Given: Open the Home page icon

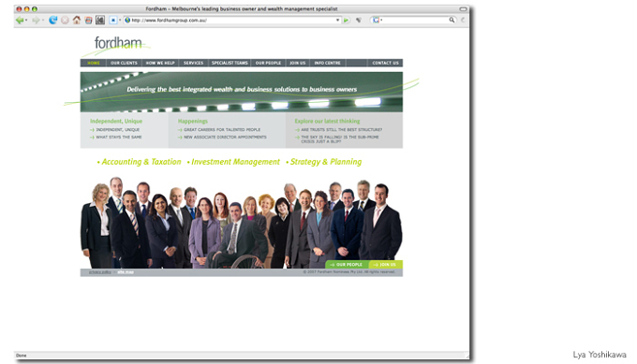Looking at the screenshot, I should coord(77,20).
